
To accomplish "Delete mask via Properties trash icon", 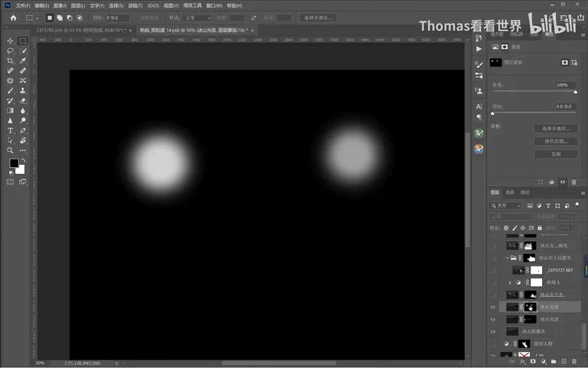I will [x=573, y=182].
